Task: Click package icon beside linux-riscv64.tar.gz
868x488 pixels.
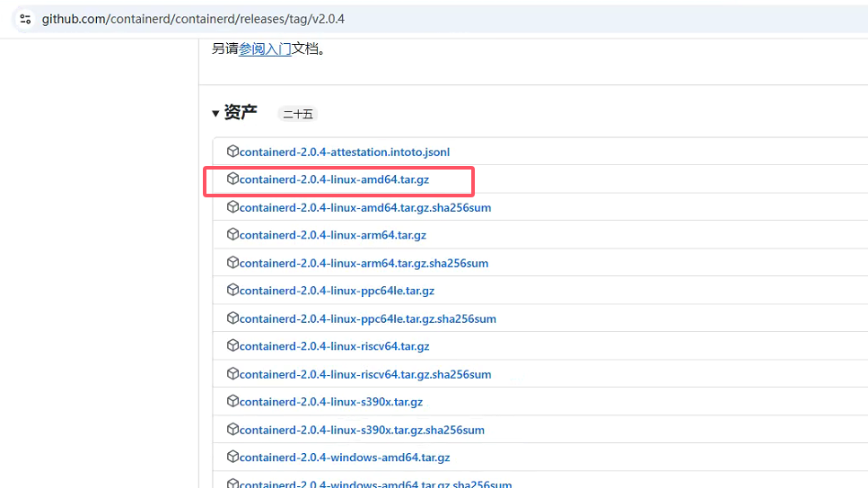Action: pyautogui.click(x=232, y=345)
